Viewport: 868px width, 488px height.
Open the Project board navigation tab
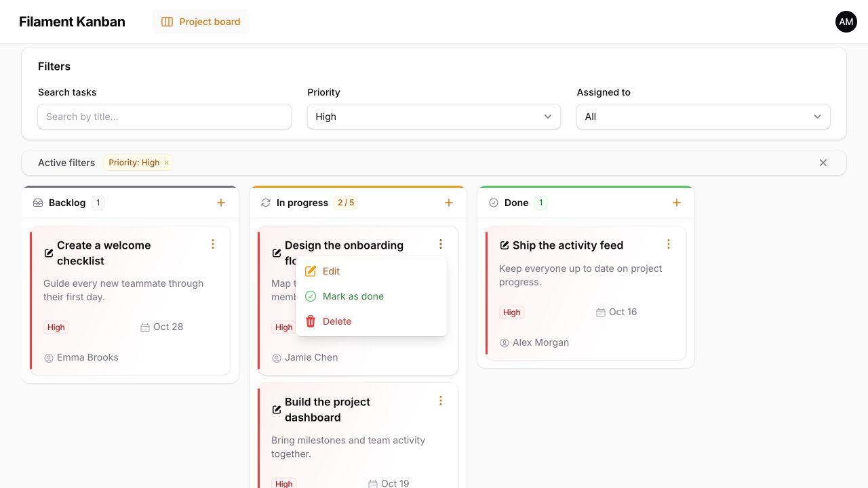pos(201,22)
